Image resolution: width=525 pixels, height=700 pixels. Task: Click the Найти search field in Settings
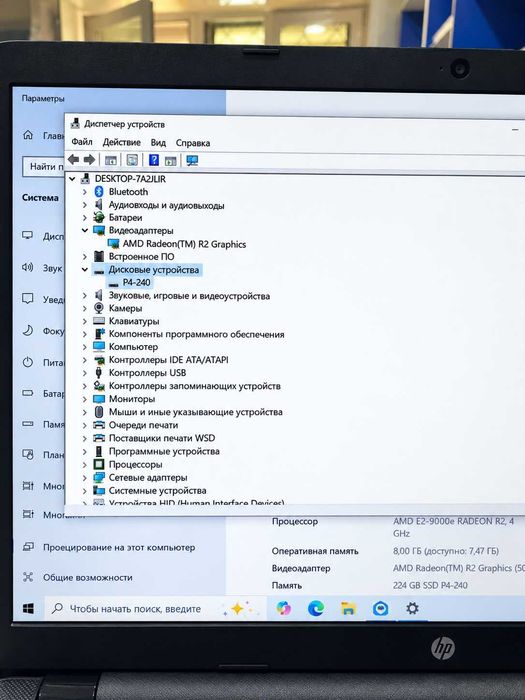(43, 167)
